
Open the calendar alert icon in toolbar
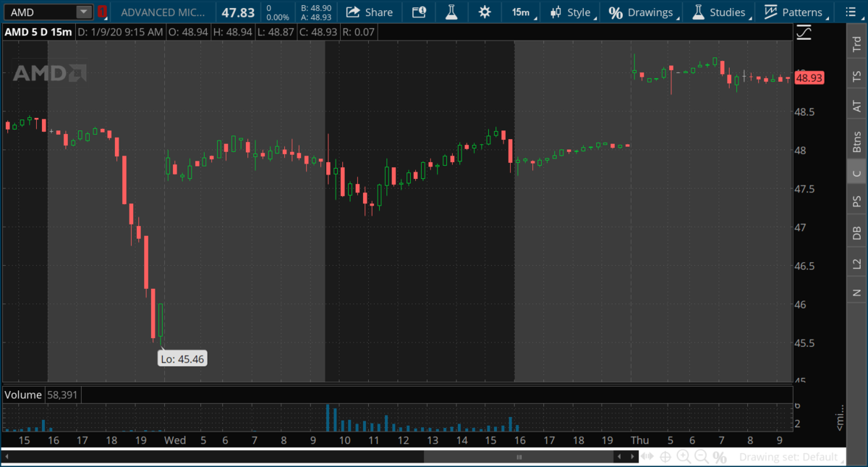click(419, 12)
